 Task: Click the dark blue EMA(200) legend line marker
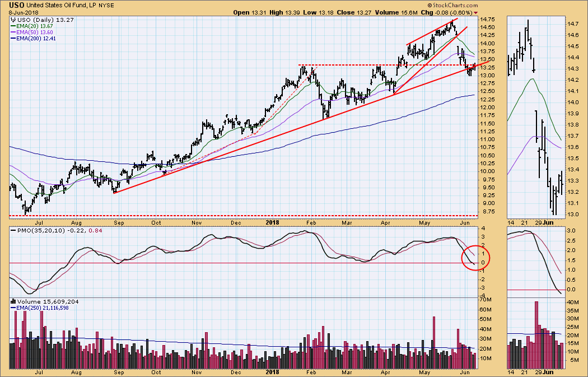(13, 38)
